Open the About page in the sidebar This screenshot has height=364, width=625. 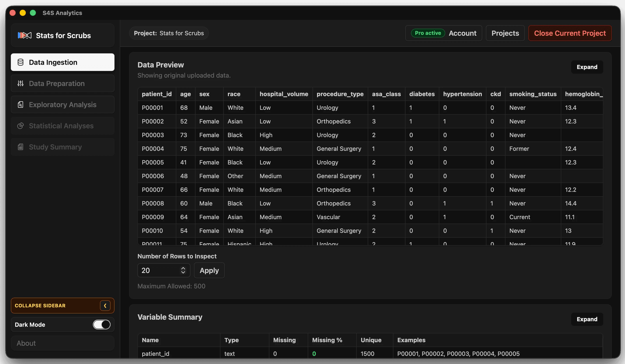coord(26,343)
